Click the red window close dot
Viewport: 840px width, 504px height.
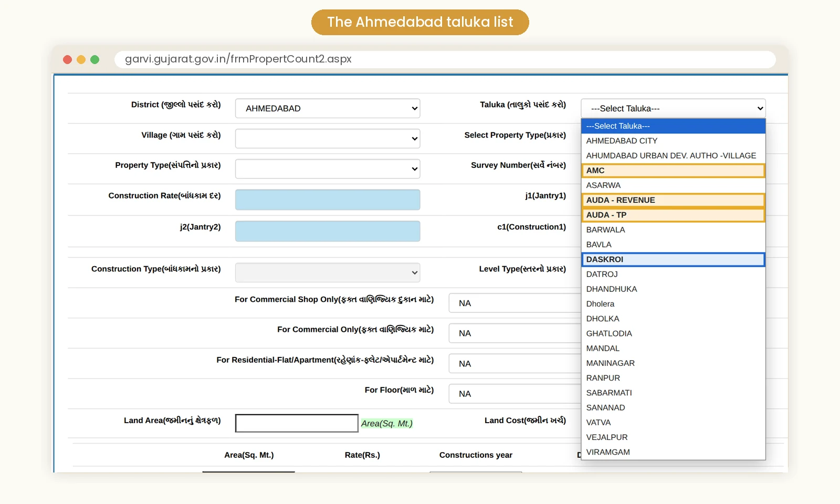point(67,59)
